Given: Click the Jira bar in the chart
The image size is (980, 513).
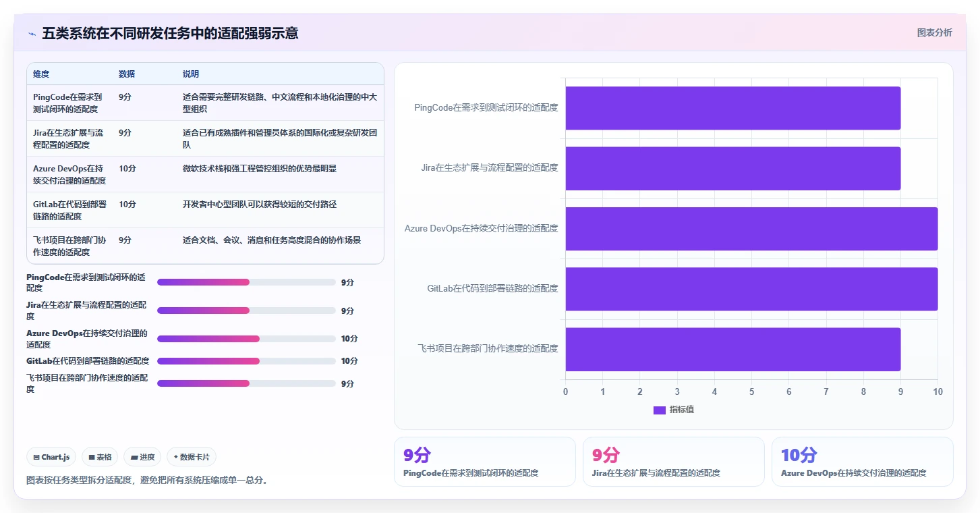Looking at the screenshot, I should pyautogui.click(x=733, y=168).
